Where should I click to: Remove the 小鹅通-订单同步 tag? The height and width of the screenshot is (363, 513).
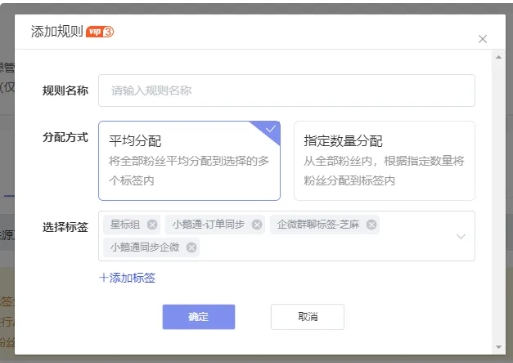(257, 225)
